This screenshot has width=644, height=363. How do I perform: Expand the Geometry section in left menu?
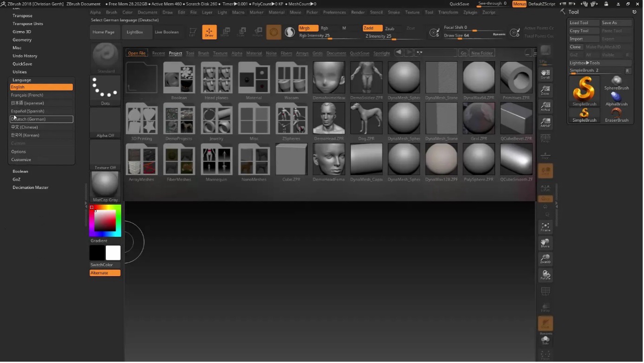point(22,40)
